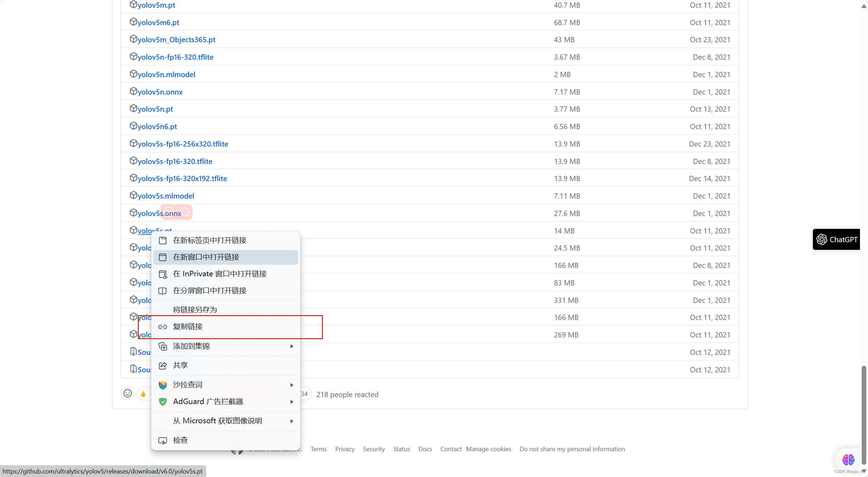Click the link icon next to 复制链接

pos(163,327)
